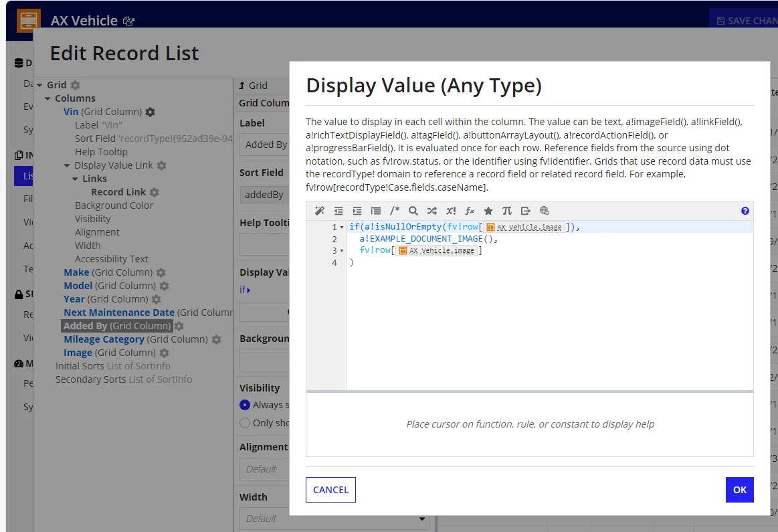Click the gear icon next to Grid
The image size is (778, 532).
(76, 86)
